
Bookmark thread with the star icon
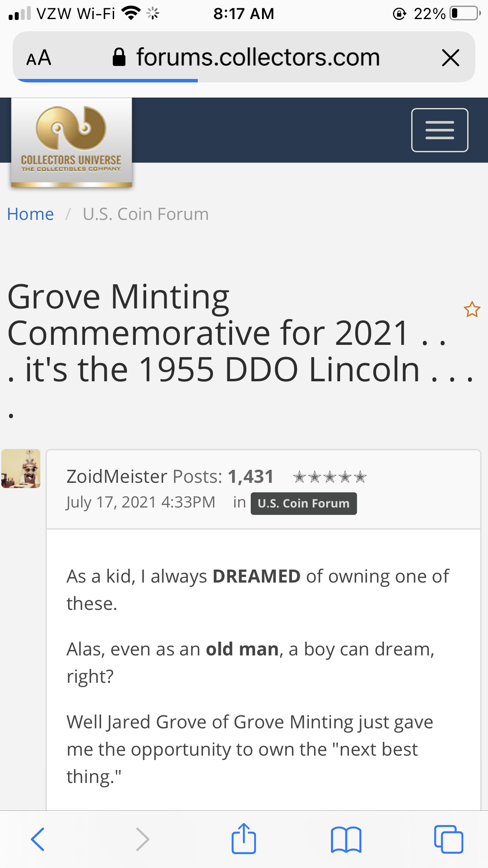tap(472, 309)
